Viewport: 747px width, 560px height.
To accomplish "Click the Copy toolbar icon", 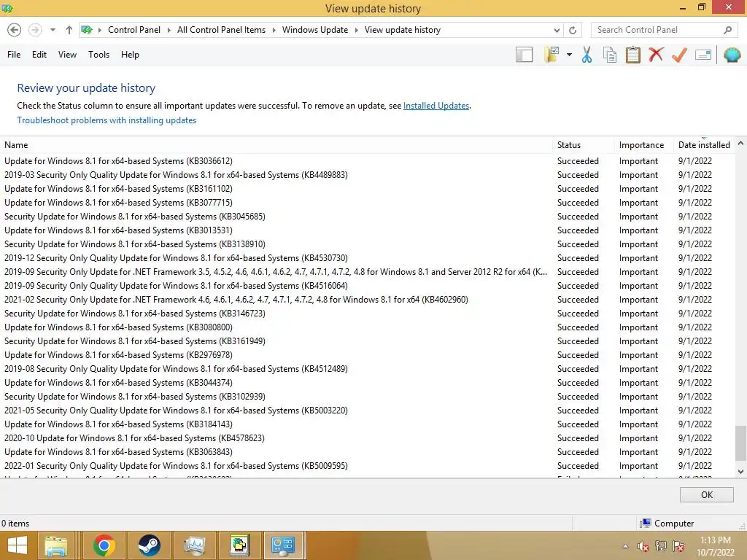I will 609,55.
